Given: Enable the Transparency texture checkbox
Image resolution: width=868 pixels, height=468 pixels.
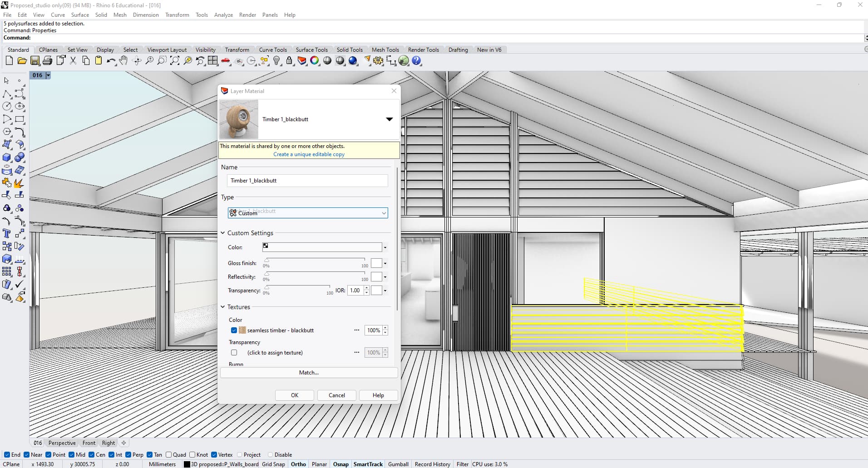Looking at the screenshot, I should point(234,353).
